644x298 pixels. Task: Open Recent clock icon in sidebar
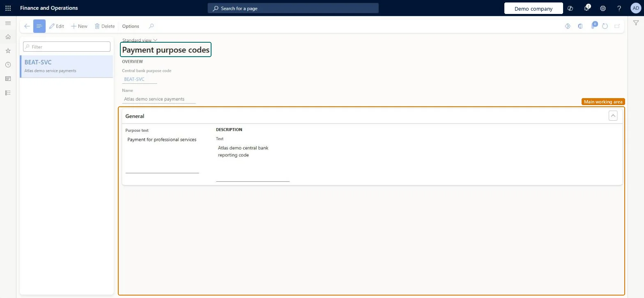[x=8, y=65]
